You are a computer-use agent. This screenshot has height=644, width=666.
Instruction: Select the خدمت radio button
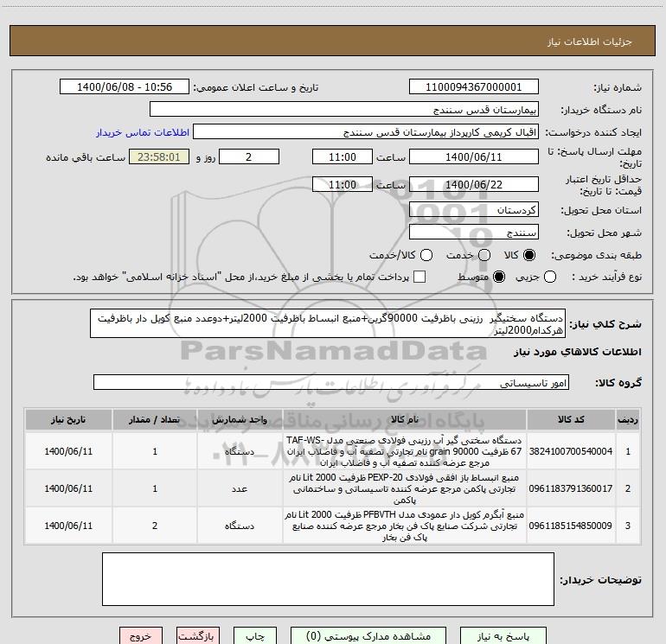(x=484, y=255)
